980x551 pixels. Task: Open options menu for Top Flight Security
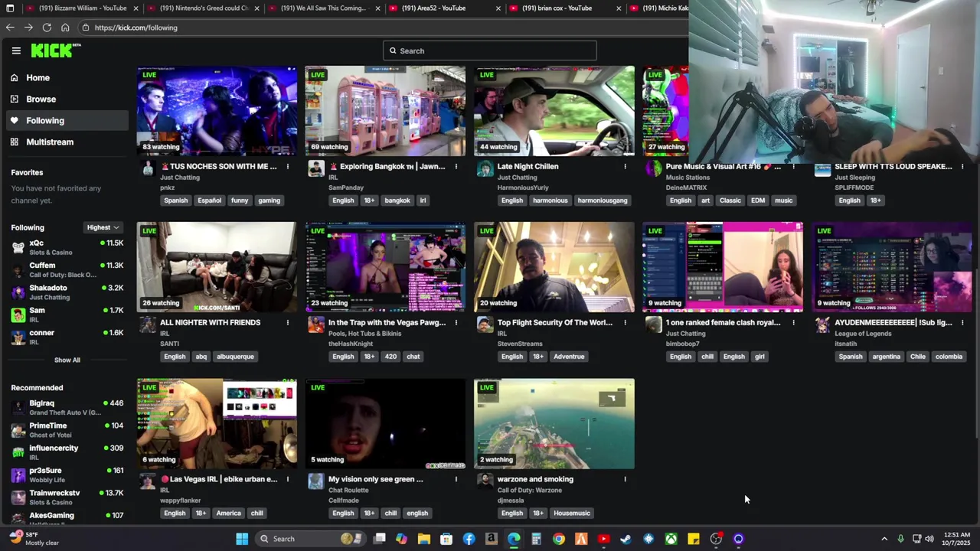coord(625,322)
